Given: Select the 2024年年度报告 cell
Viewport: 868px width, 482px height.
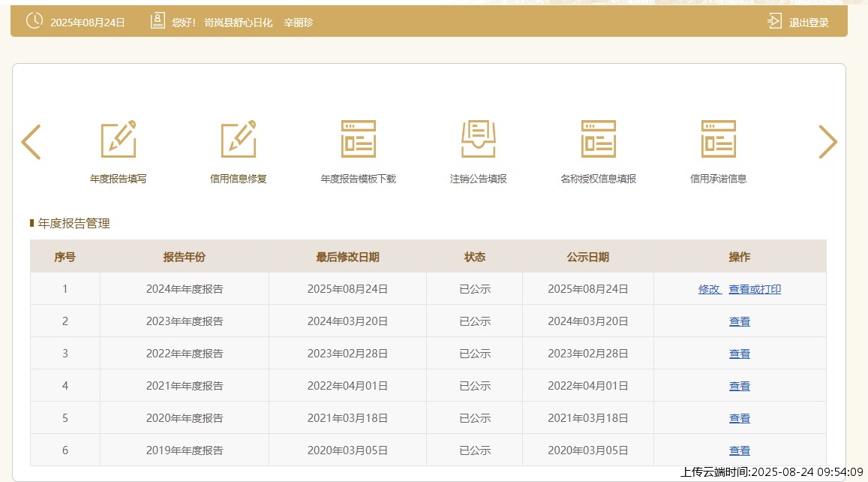Looking at the screenshot, I should tap(185, 289).
